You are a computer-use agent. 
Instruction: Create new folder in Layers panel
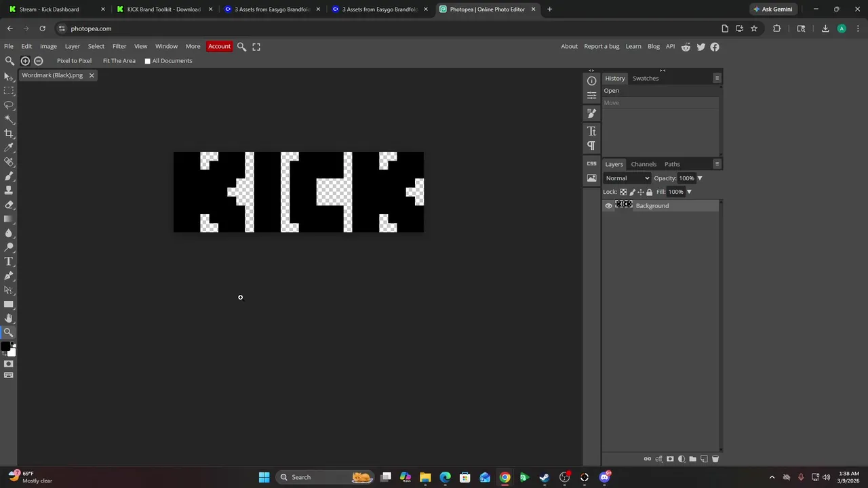[x=692, y=459]
